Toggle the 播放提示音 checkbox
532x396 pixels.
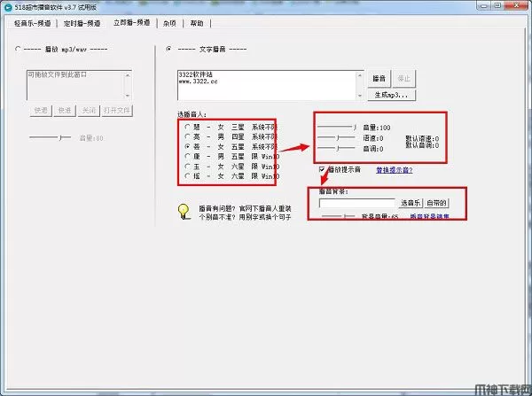[322, 169]
